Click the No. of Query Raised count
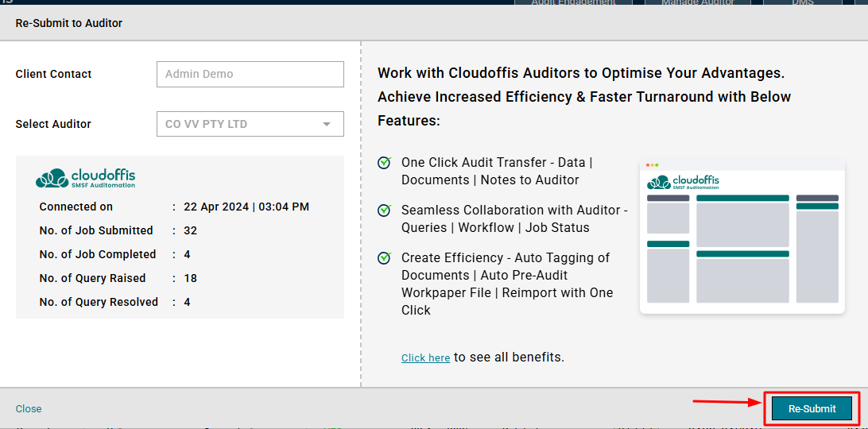The image size is (868, 429). click(191, 279)
